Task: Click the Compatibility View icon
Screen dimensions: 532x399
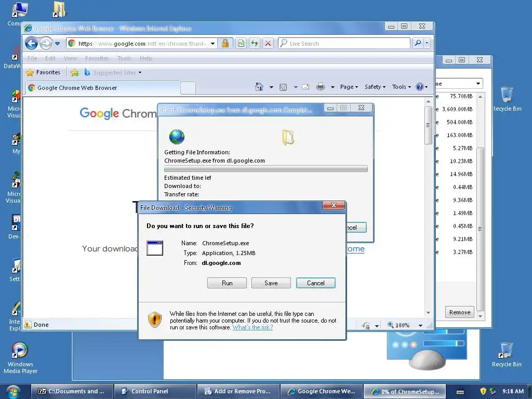Action: (241, 44)
